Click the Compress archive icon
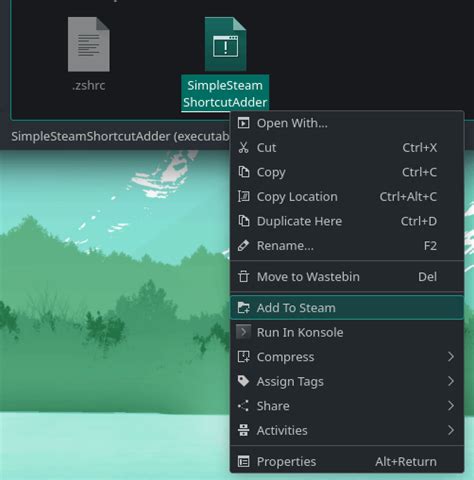The image size is (474, 480). [x=243, y=357]
